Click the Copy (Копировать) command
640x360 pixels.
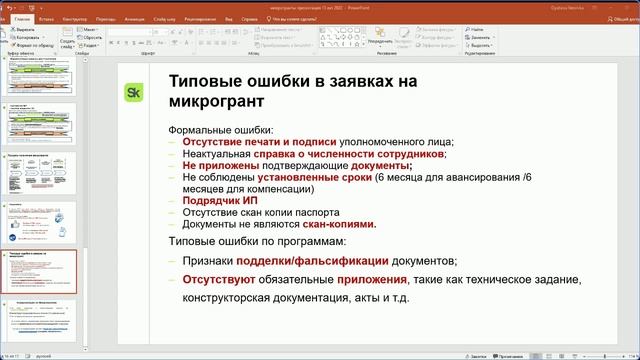coord(24,37)
